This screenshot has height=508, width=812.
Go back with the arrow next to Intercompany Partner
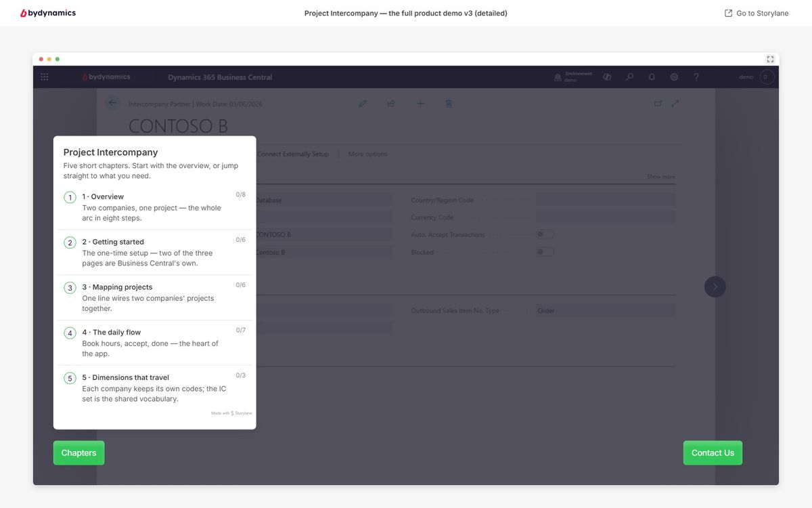click(x=113, y=103)
